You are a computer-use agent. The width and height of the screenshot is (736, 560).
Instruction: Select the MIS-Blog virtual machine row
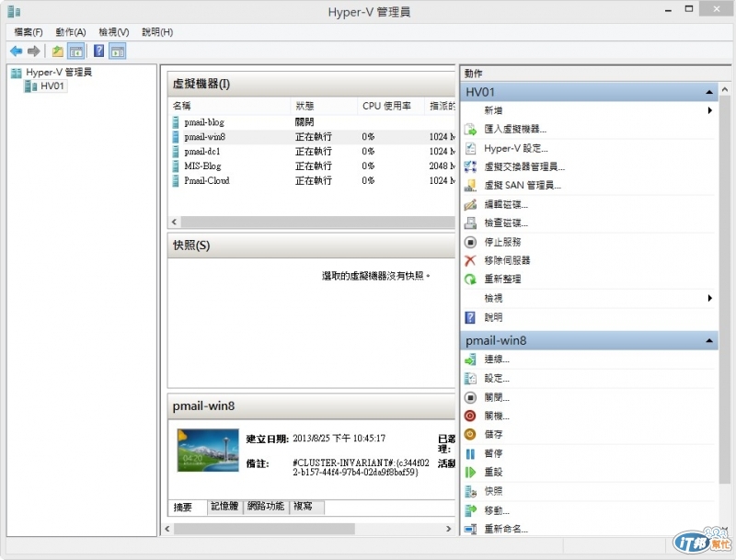point(311,166)
